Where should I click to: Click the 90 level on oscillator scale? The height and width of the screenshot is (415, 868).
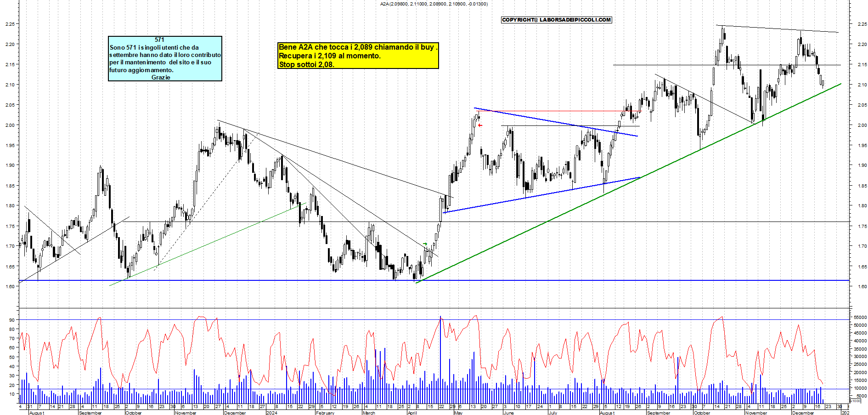[x=11, y=320]
